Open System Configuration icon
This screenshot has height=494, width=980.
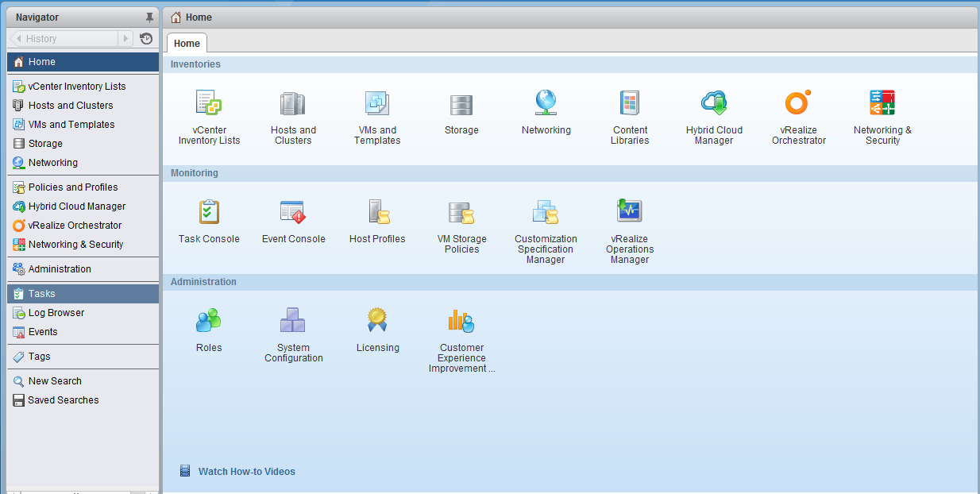point(293,321)
